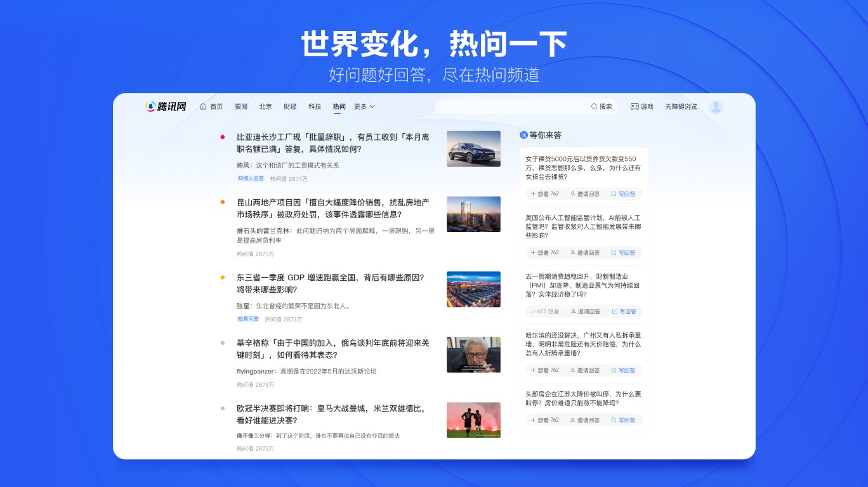
Task: Open the 女子裸贷5000元 question
Action: 583,167
